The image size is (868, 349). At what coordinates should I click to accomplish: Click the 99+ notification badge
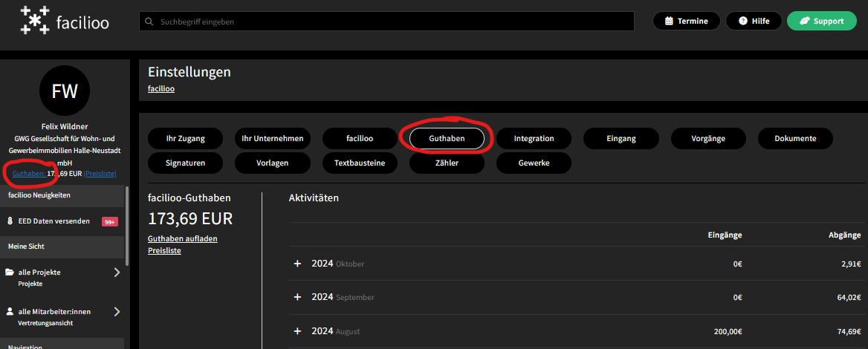point(109,222)
